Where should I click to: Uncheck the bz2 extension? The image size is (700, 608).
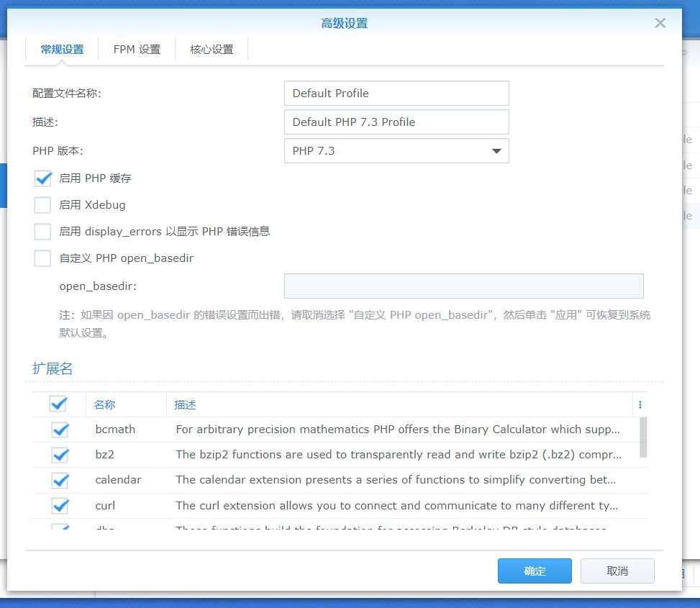[x=60, y=455]
